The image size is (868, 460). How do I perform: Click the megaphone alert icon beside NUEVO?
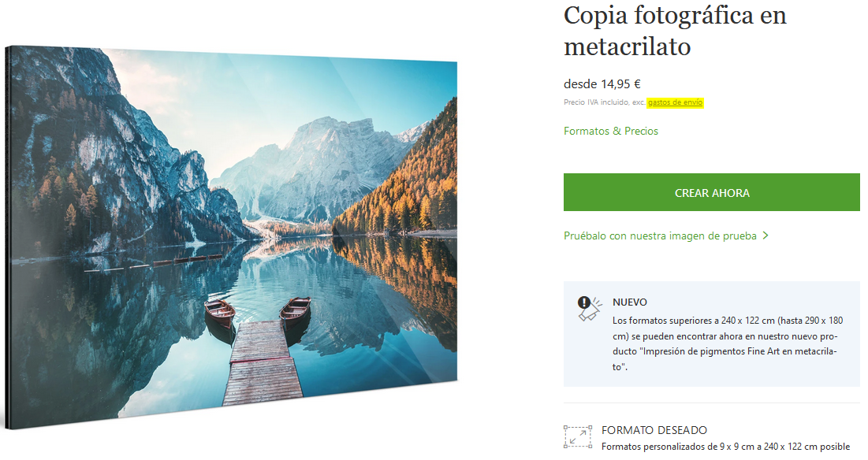click(590, 309)
